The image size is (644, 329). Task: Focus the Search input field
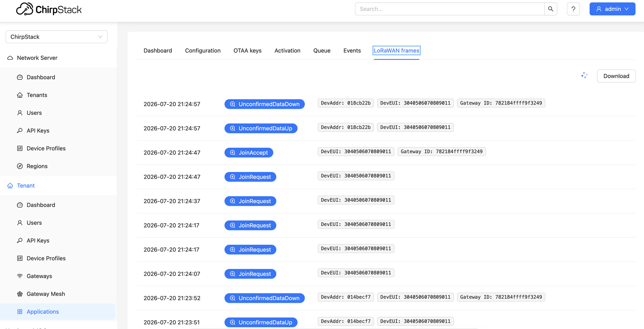click(x=450, y=9)
